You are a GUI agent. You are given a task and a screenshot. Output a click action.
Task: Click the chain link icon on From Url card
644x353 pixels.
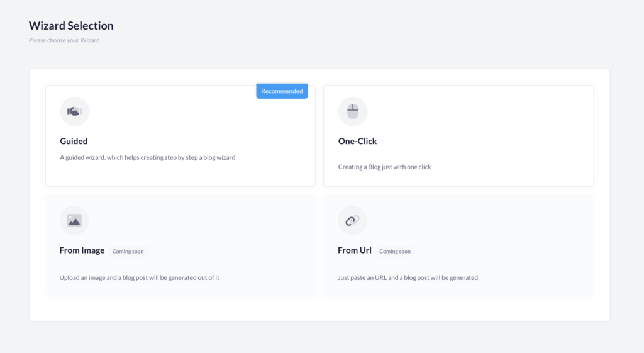(x=352, y=221)
